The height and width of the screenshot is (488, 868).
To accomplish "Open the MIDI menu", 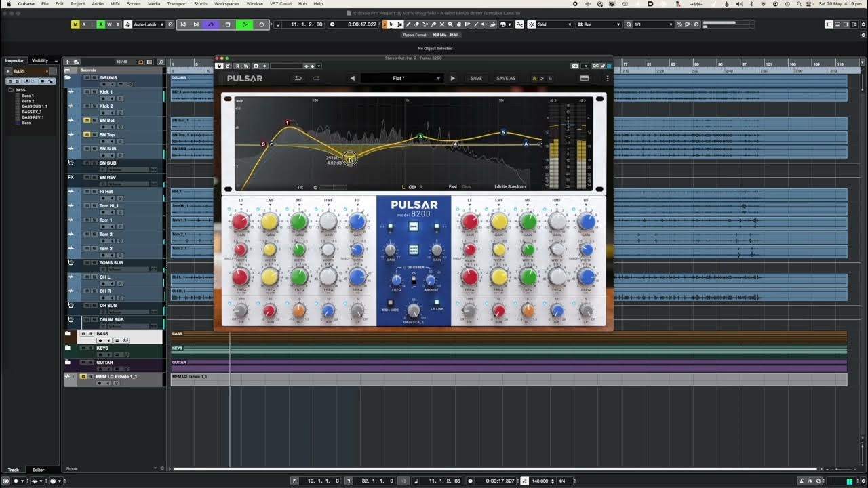I will pos(115,4).
